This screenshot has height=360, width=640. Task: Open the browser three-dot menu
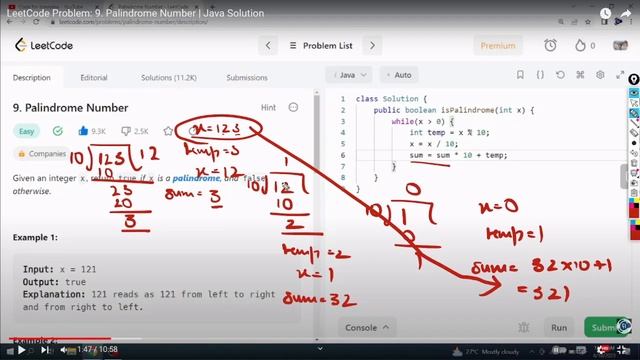tap(631, 22)
